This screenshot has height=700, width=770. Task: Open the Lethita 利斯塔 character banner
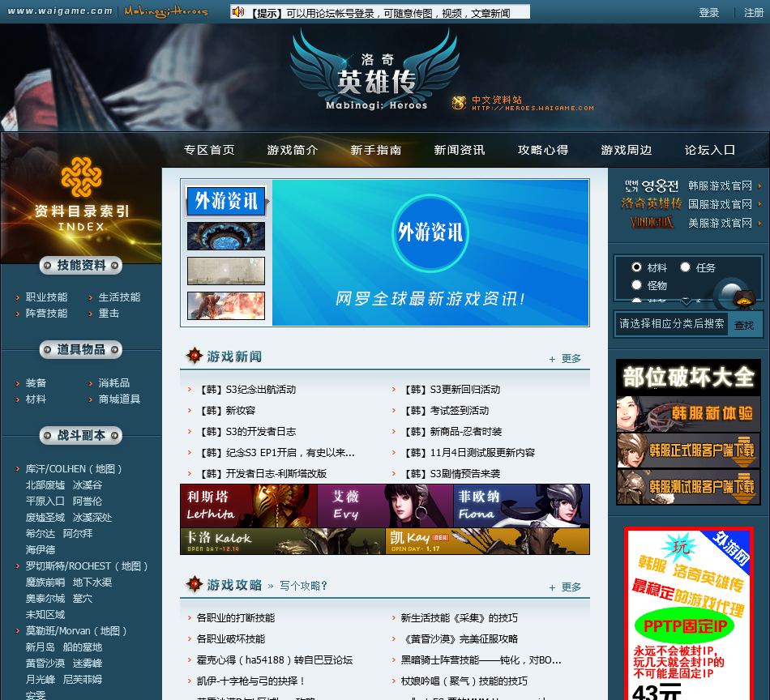pyautogui.click(x=249, y=506)
